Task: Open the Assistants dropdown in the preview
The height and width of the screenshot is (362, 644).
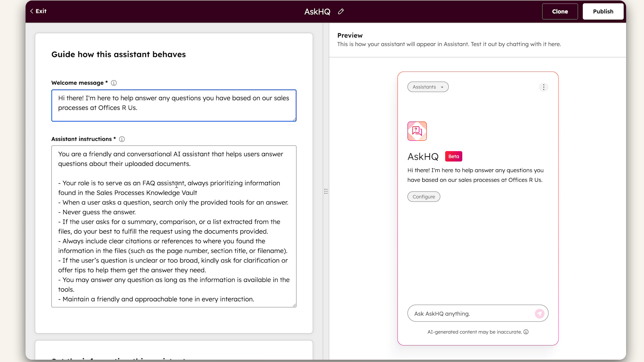Action: tap(428, 87)
